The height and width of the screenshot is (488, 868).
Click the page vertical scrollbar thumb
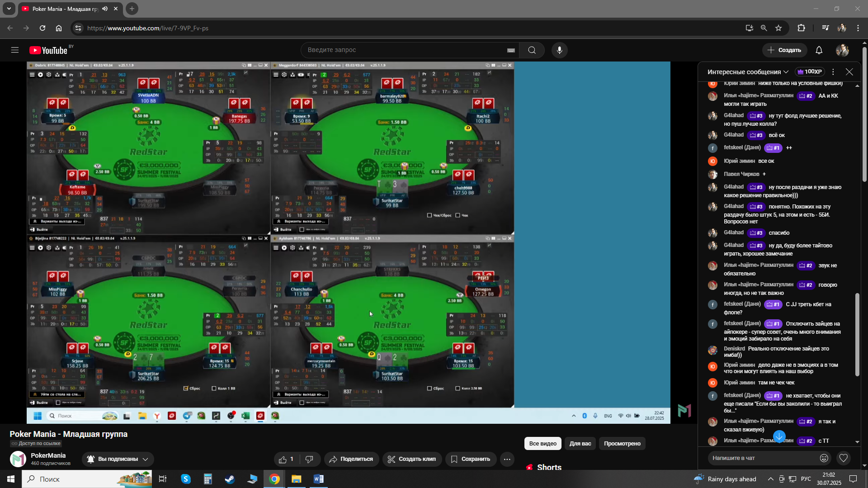(864, 114)
